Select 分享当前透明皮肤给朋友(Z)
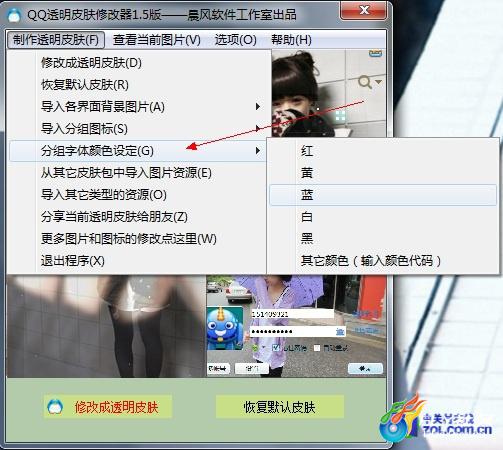This screenshot has width=503, height=450. pos(137,217)
